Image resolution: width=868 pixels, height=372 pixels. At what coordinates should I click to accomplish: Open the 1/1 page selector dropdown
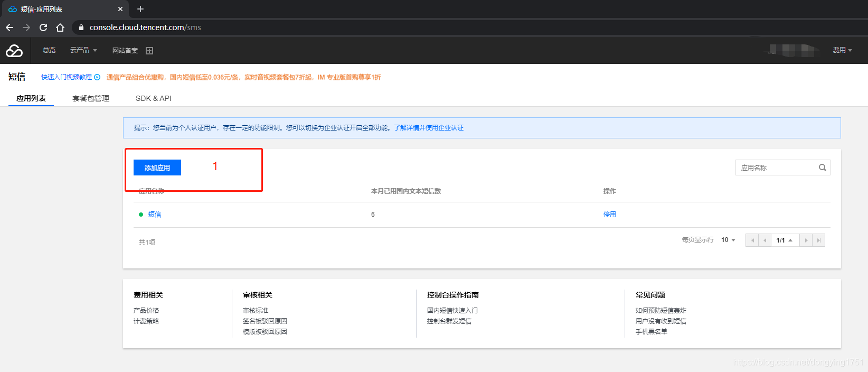785,240
